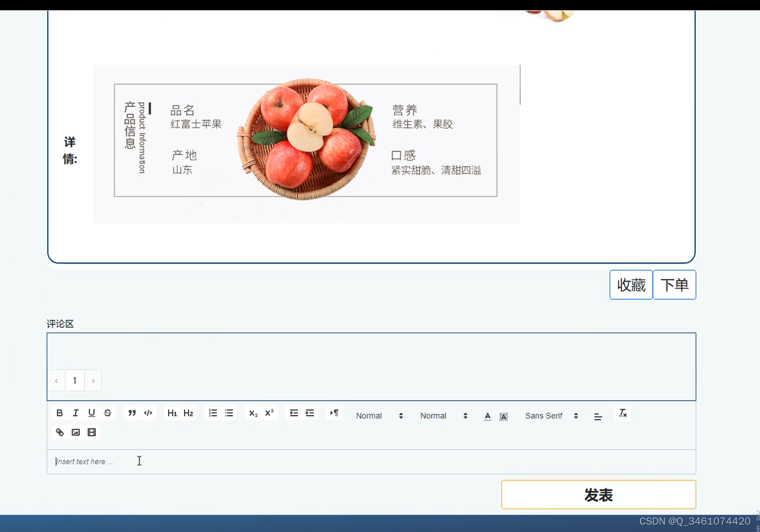Open the text alignment options
Viewport: 760px width, 532px height.
pos(598,417)
